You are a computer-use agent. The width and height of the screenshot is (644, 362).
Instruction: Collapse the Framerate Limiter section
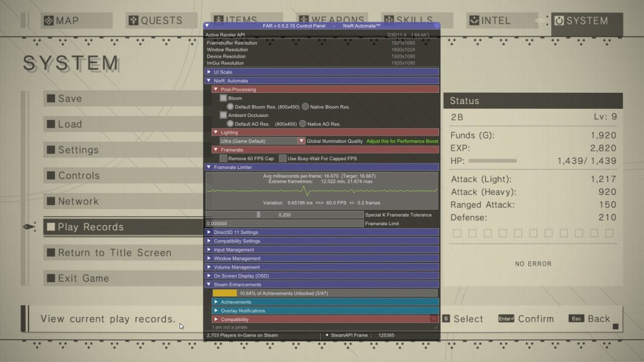(x=321, y=168)
